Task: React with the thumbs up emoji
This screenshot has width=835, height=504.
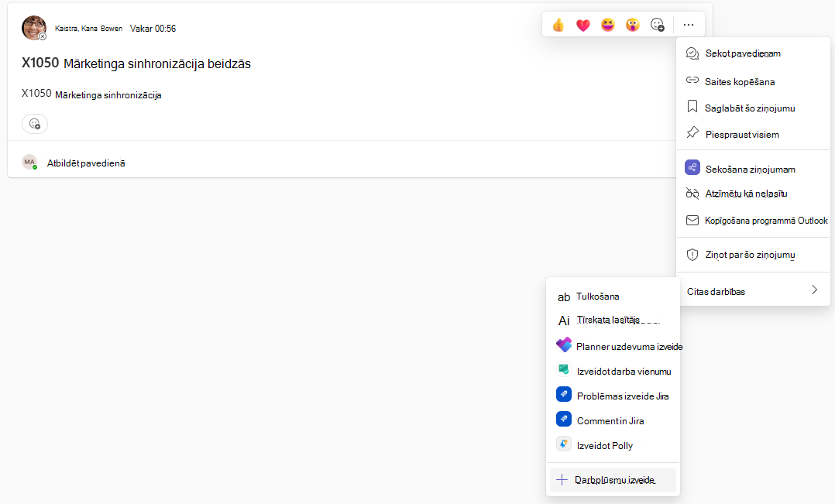Action: pyautogui.click(x=558, y=25)
